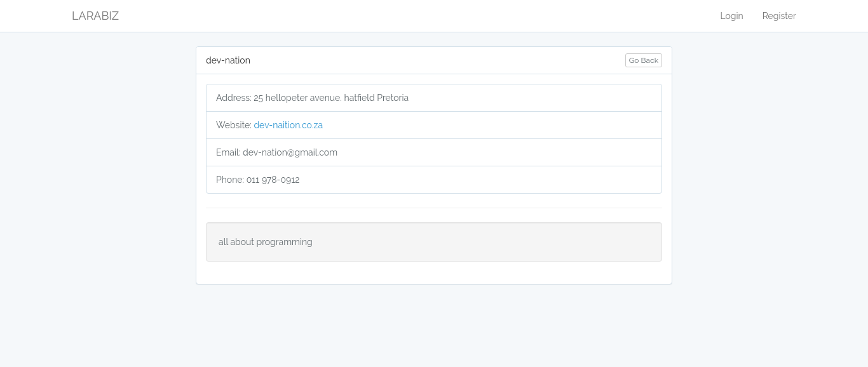
Task: Click the dev-nation panel heading title
Action: [228, 60]
